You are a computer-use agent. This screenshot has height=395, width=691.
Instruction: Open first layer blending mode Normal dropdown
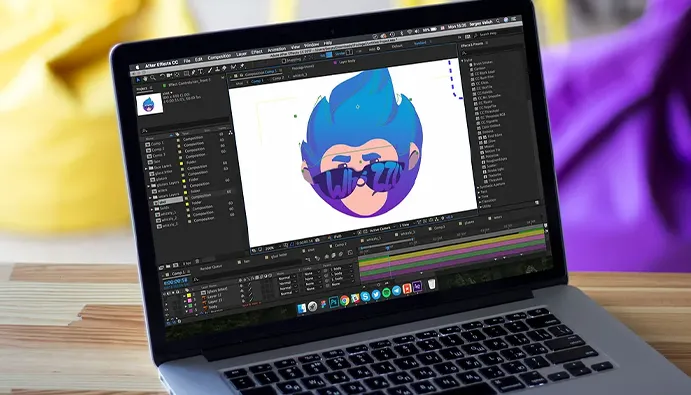pyautogui.click(x=286, y=278)
